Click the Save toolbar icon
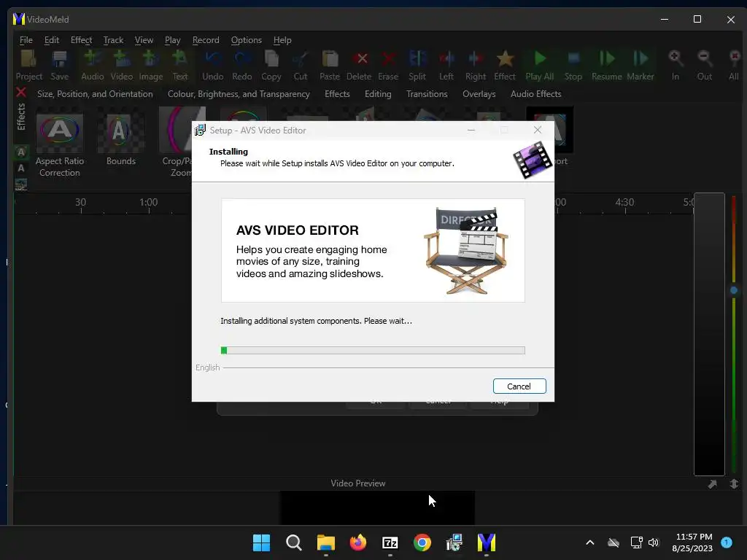 60,66
